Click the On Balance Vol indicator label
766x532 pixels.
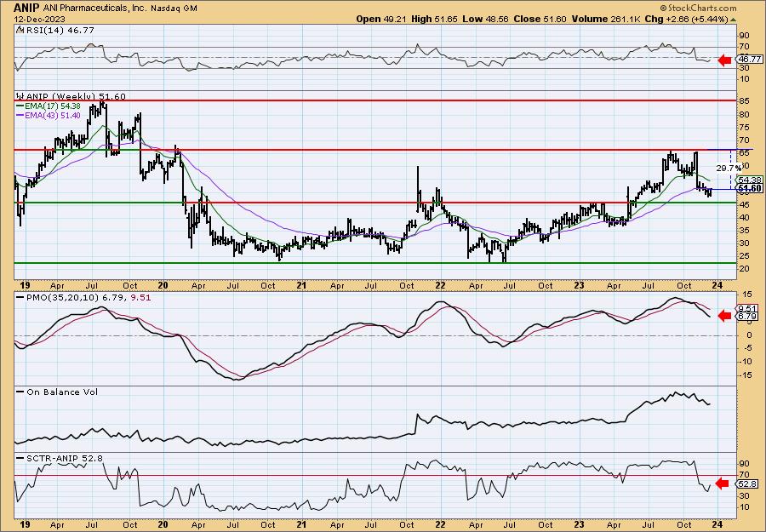click(61, 392)
